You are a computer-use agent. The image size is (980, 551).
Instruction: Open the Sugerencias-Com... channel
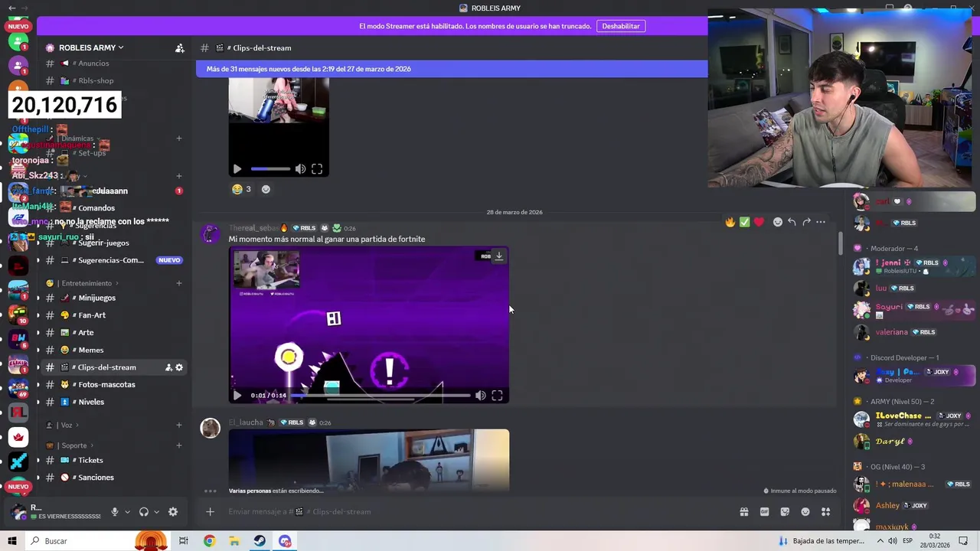pos(110,260)
